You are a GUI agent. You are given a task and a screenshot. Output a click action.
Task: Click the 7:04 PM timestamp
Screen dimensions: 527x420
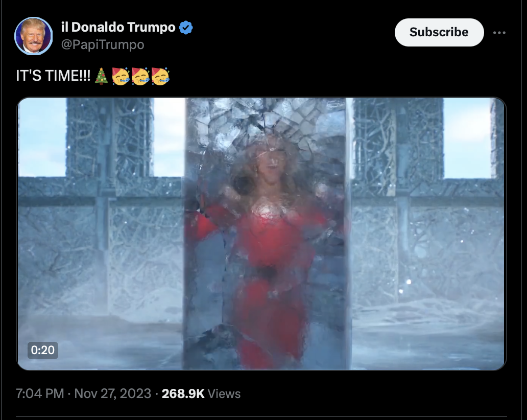(40, 393)
